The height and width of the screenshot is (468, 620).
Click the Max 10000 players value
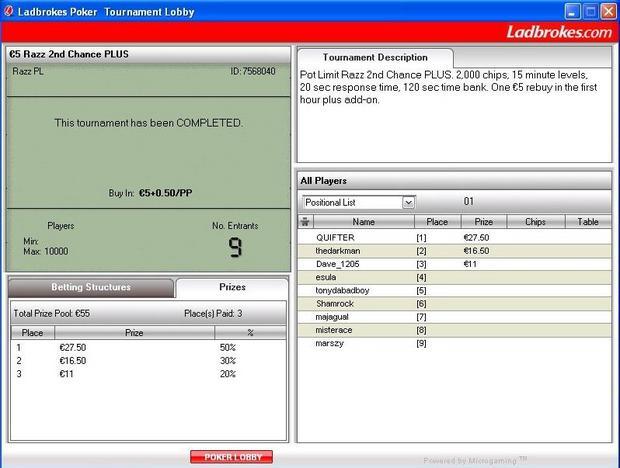pyautogui.click(x=45, y=251)
